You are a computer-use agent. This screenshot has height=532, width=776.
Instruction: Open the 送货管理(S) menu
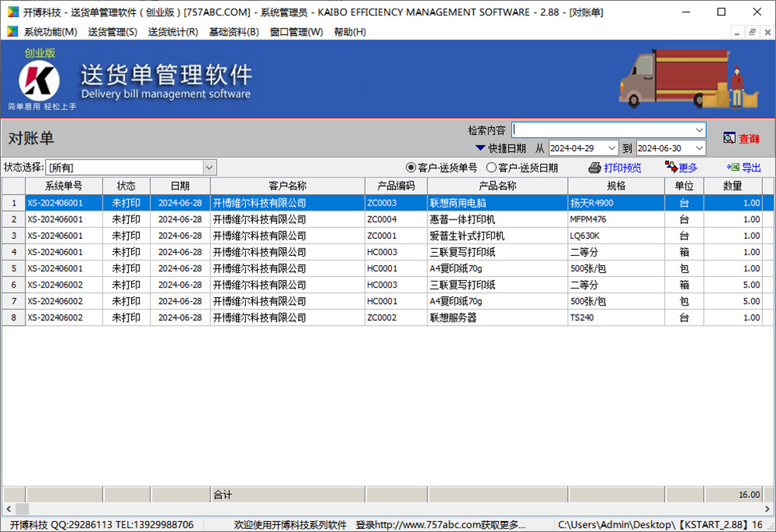click(113, 32)
